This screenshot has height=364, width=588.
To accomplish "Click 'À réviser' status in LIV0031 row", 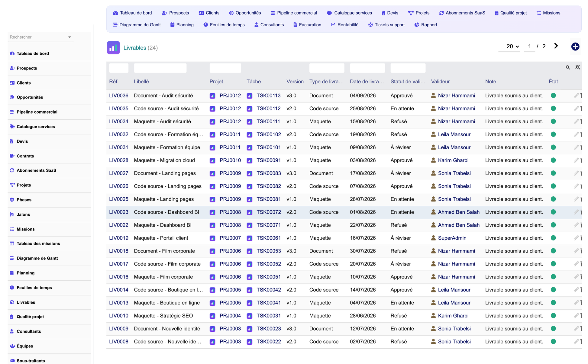I will (401, 147).
